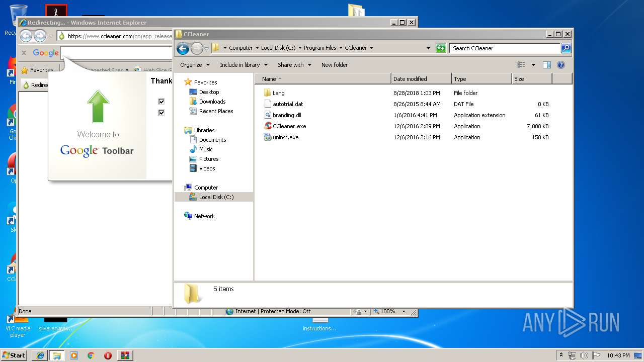Screen dimensions: 644x362
Task: Select the autotrial.dat file icon
Action: [x=268, y=104]
